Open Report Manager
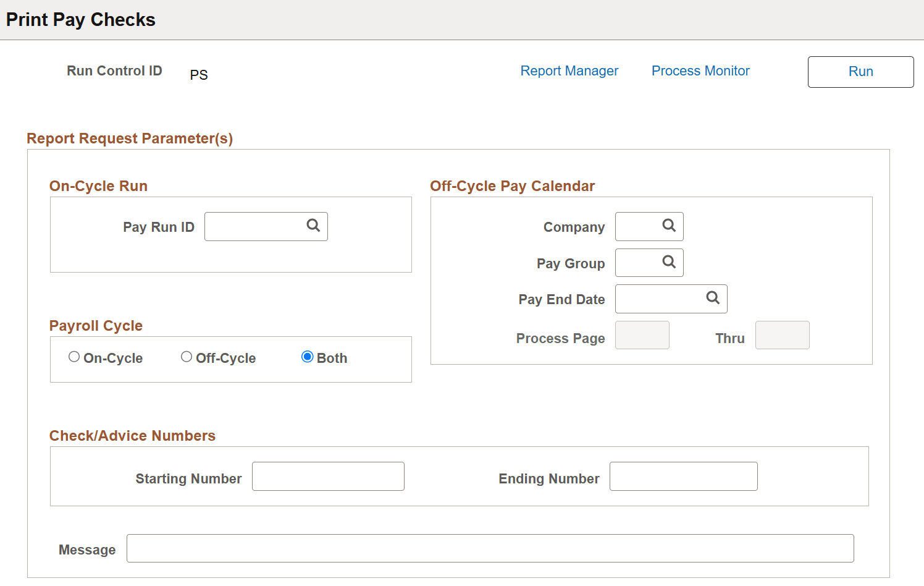 point(569,70)
